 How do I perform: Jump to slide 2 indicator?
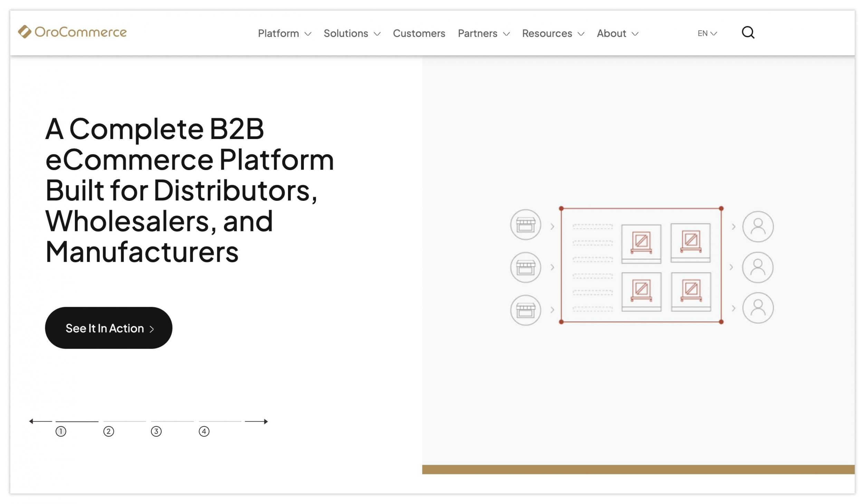pyautogui.click(x=108, y=431)
